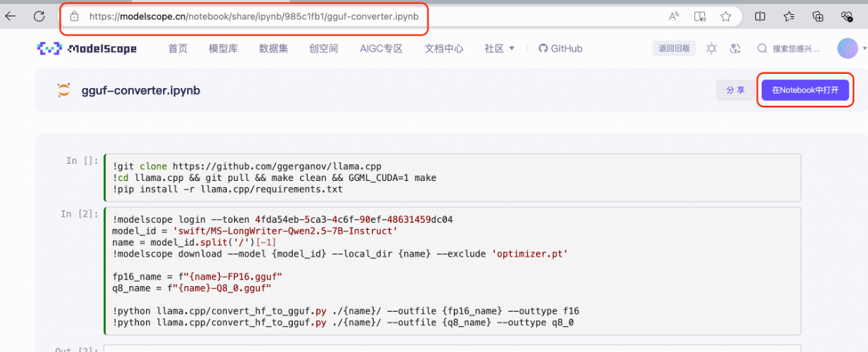Open the GitHub link
868x352 pixels.
[x=560, y=48]
